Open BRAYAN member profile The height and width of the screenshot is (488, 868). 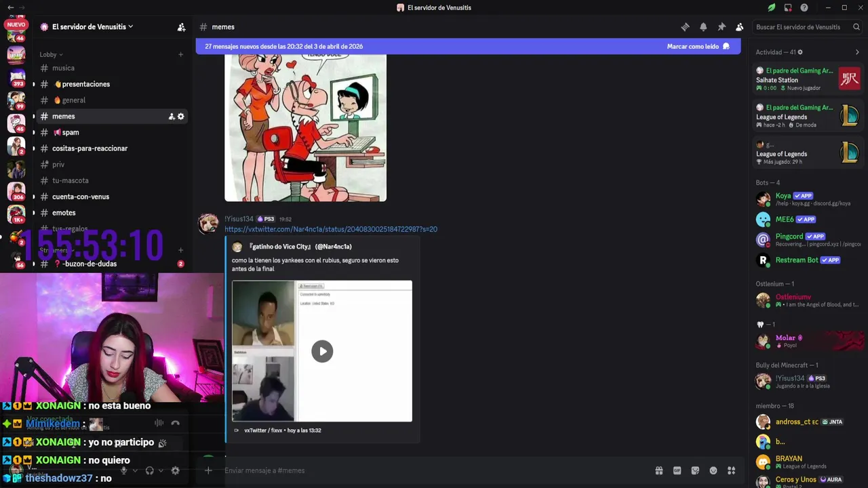808,462
